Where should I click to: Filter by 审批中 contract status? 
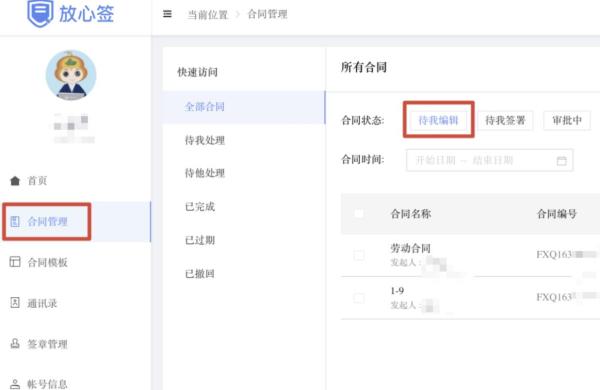(567, 120)
